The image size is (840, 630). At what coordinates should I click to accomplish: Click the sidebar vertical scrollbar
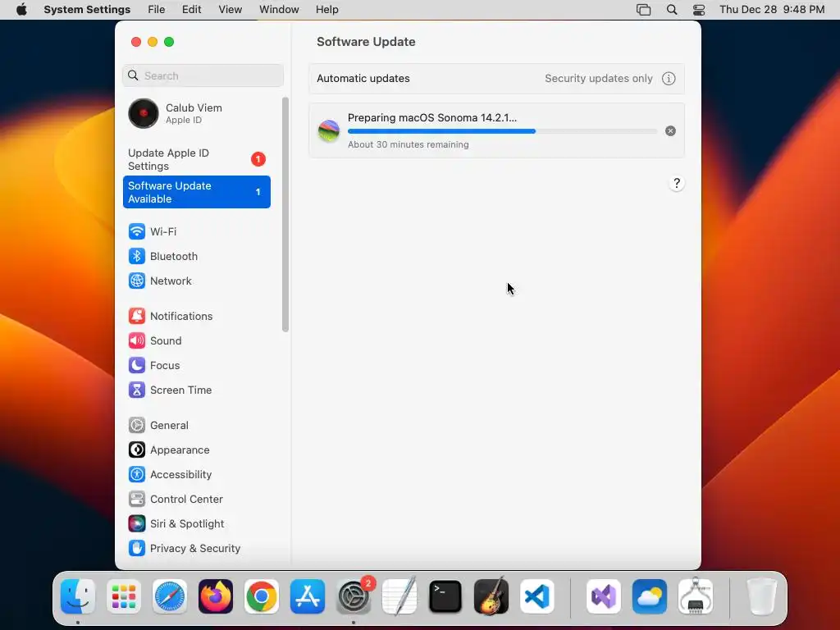coord(285,214)
